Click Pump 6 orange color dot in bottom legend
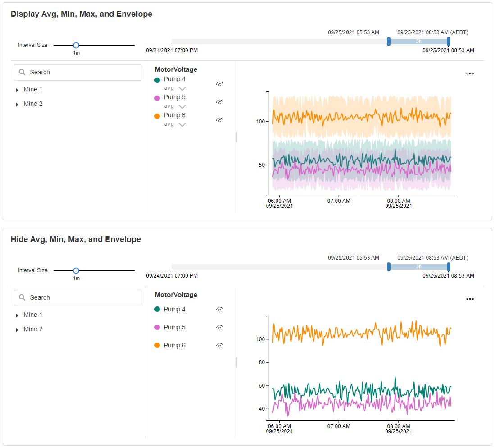 coord(157,346)
